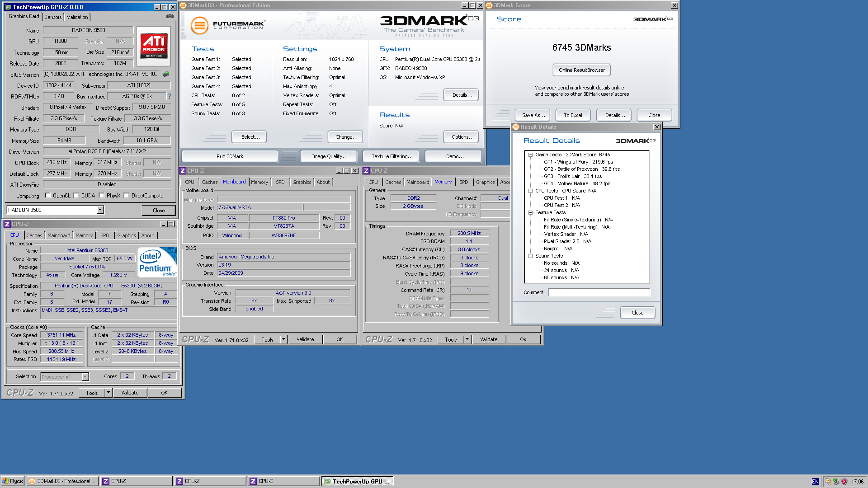868x488 pixels.
Task: Click the CPU-Z Z icon on the Memory window title bar
Action: [366, 171]
